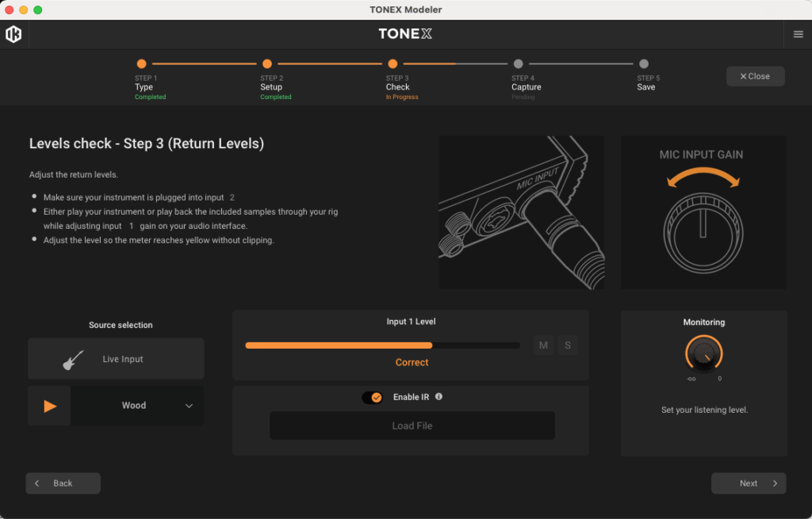812x519 pixels.
Task: Click the Mic Input Gain knob illustration
Action: click(x=703, y=212)
